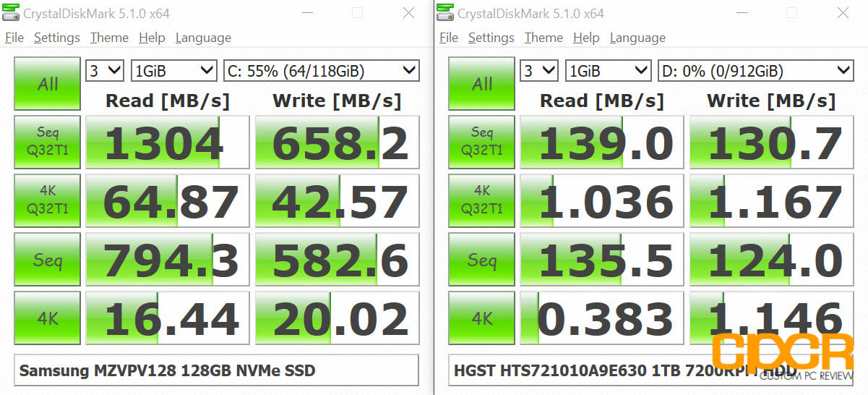
Task: Maximize the left CrystalDiskMark window
Action: coord(357,13)
